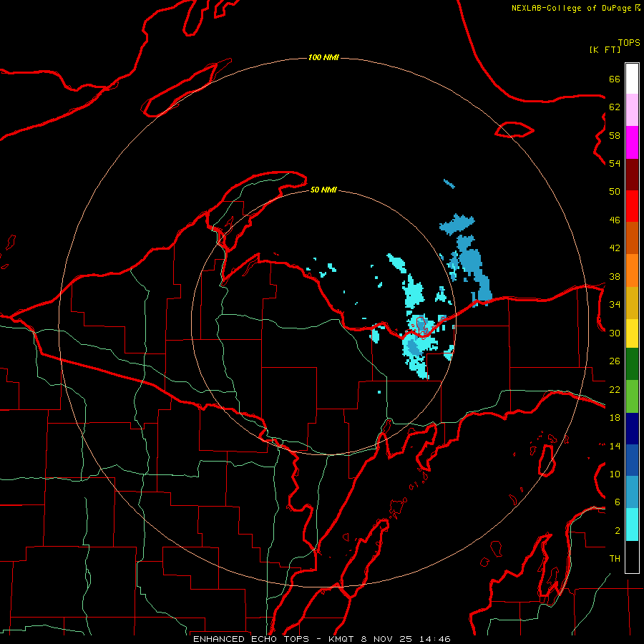Click the '34' scale value

click(x=615, y=305)
